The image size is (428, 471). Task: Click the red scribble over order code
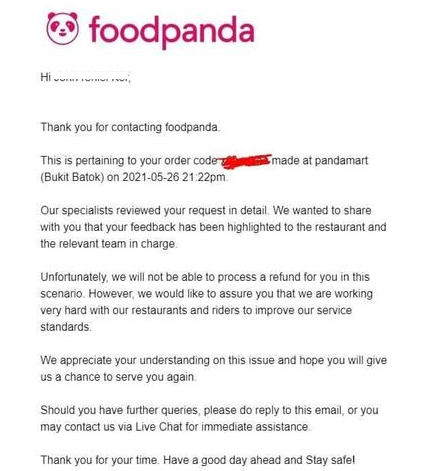pos(245,160)
